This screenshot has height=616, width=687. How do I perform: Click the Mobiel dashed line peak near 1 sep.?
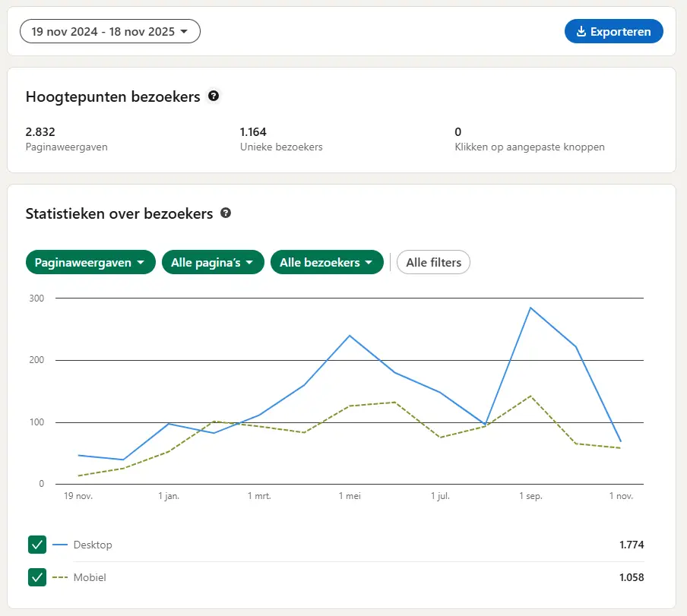point(530,396)
